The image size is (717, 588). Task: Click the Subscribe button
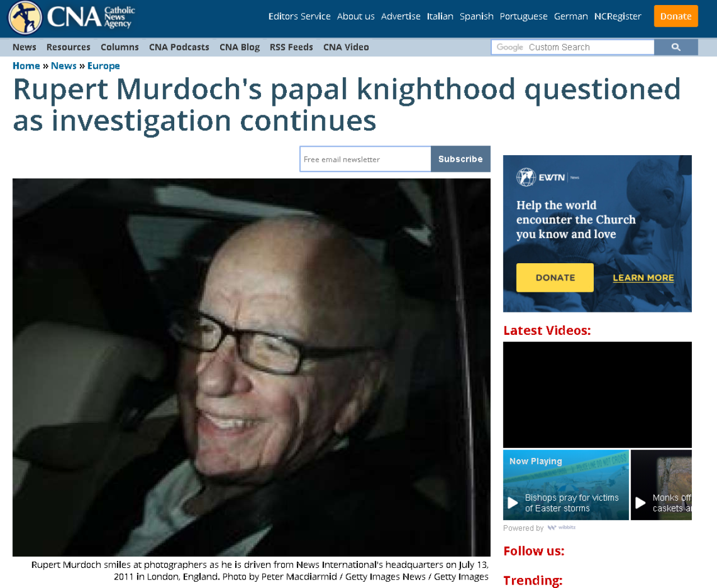[x=460, y=159]
